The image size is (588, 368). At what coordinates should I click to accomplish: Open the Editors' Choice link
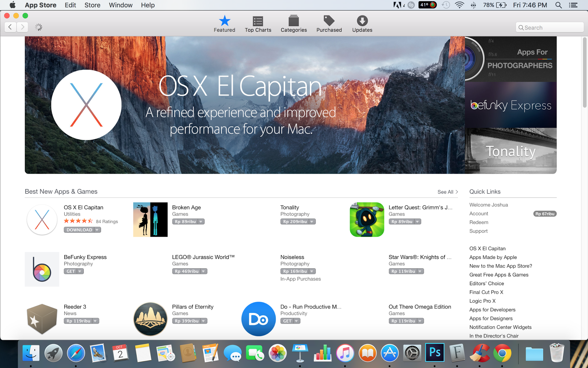click(x=487, y=283)
